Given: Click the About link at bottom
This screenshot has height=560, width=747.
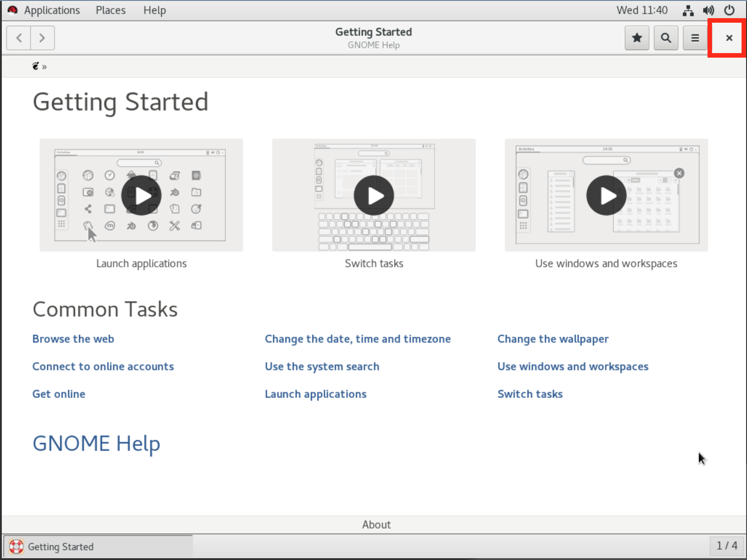Looking at the screenshot, I should (x=376, y=525).
